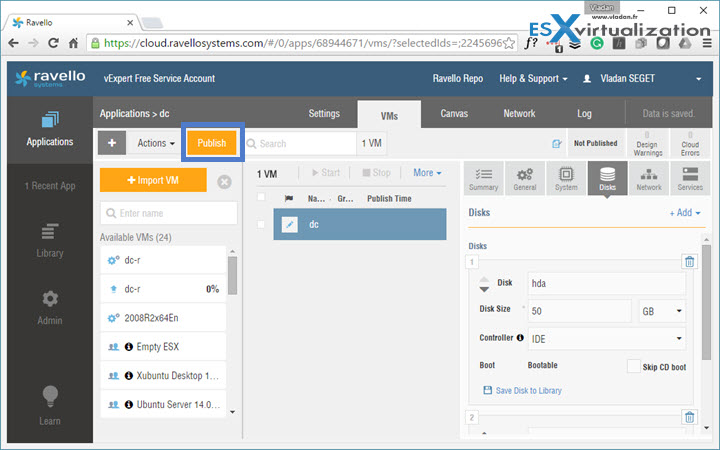Click the Publish button
The image size is (720, 450).
pos(212,143)
